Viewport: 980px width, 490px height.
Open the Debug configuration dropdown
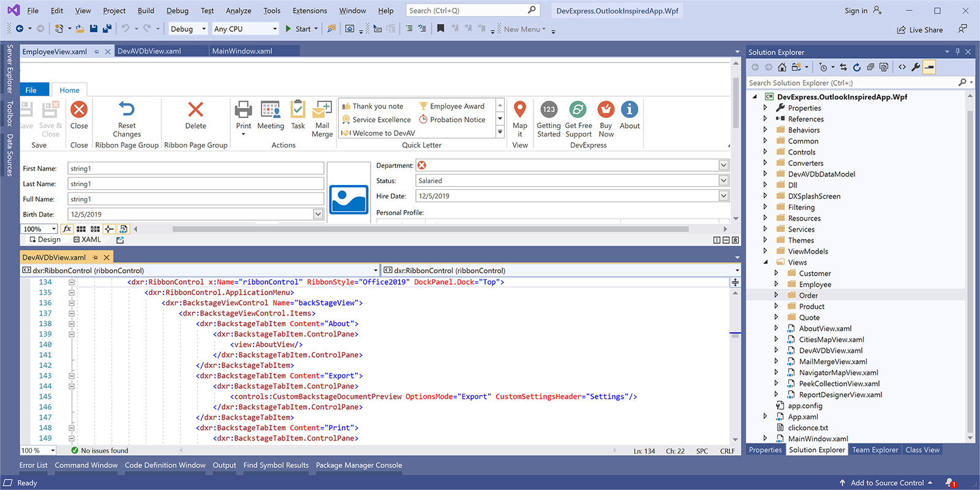coord(187,29)
